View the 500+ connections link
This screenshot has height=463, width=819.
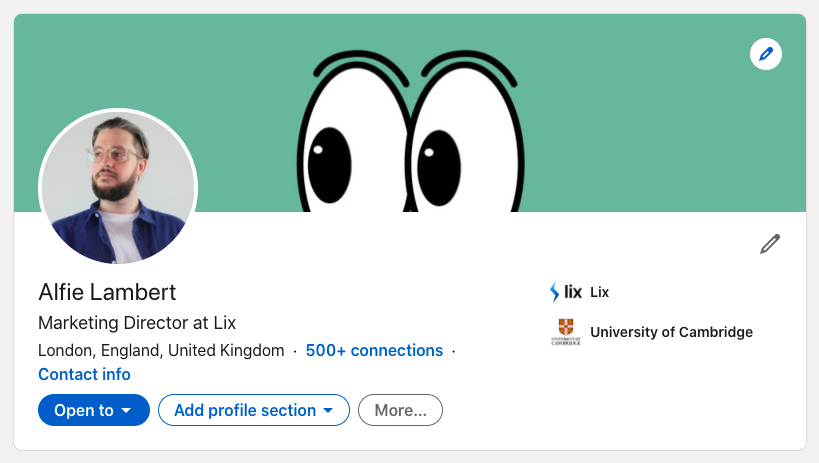click(374, 351)
